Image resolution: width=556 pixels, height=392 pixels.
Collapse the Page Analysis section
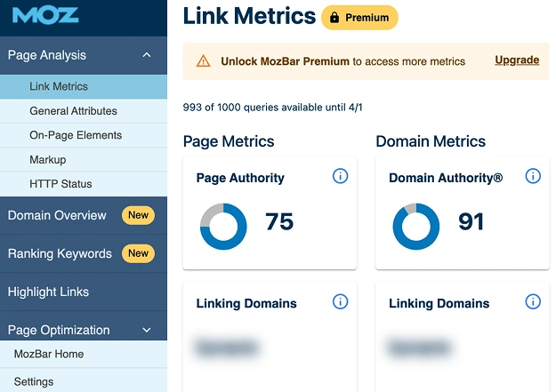coord(147,55)
